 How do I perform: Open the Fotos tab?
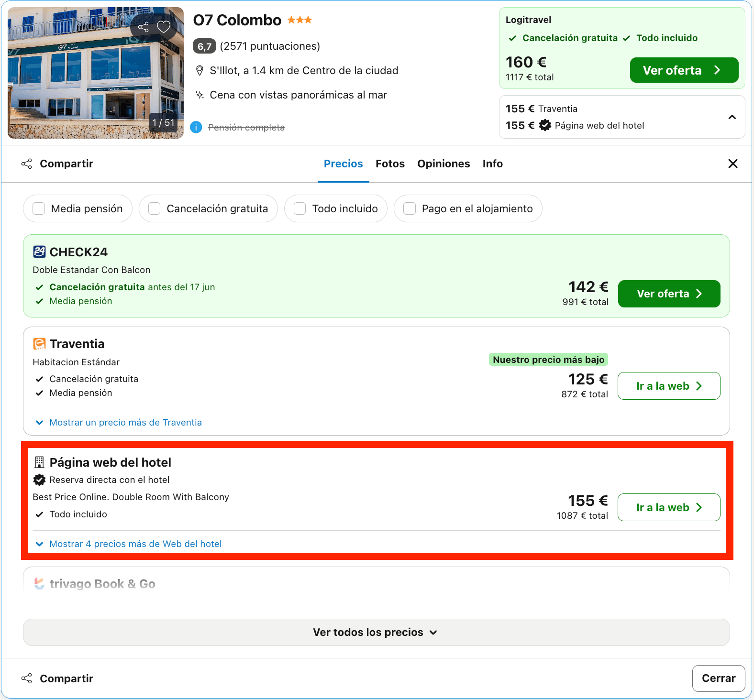[390, 164]
